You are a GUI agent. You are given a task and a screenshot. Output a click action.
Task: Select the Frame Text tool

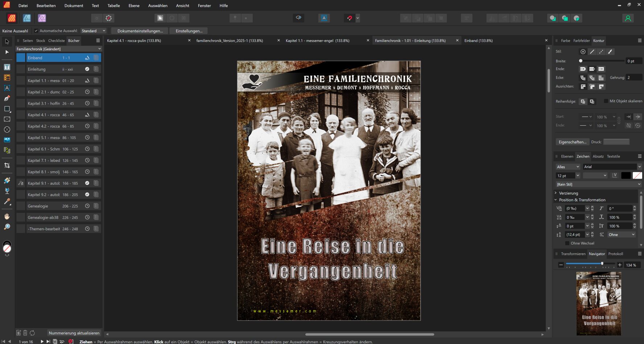click(x=7, y=67)
